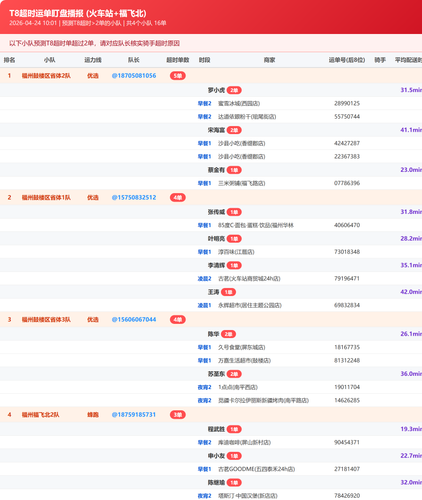Click average delivery time 19.3min
This screenshot has height=500, width=422.
[411, 429]
